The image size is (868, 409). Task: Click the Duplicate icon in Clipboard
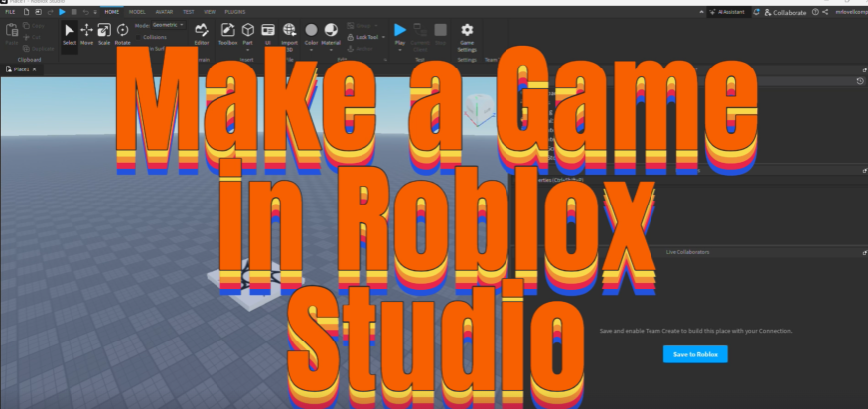click(x=26, y=49)
